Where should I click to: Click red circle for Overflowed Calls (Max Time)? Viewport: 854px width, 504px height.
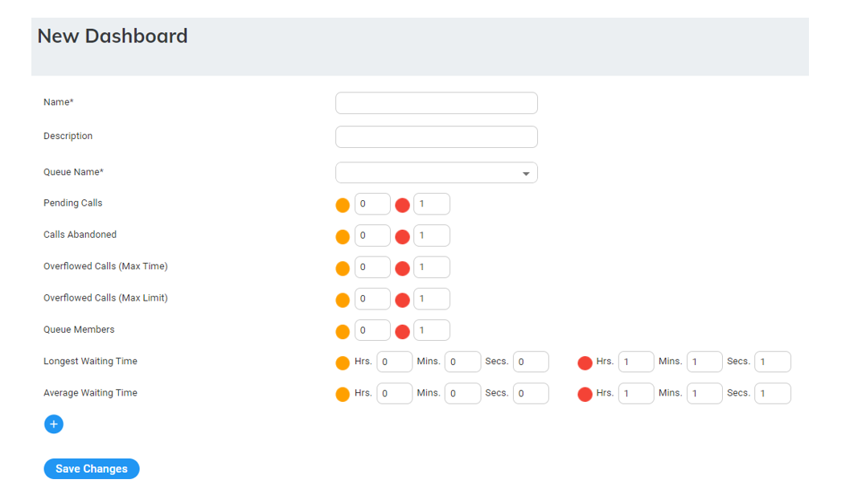[x=403, y=268]
